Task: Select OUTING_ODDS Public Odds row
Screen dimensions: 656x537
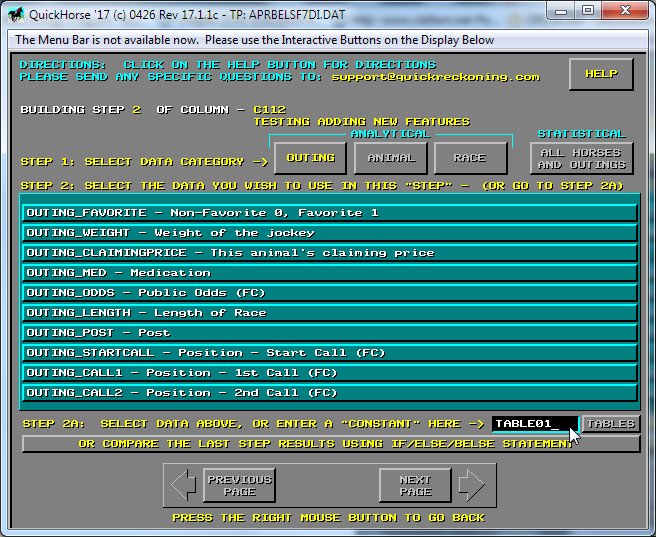Action: click(330, 293)
